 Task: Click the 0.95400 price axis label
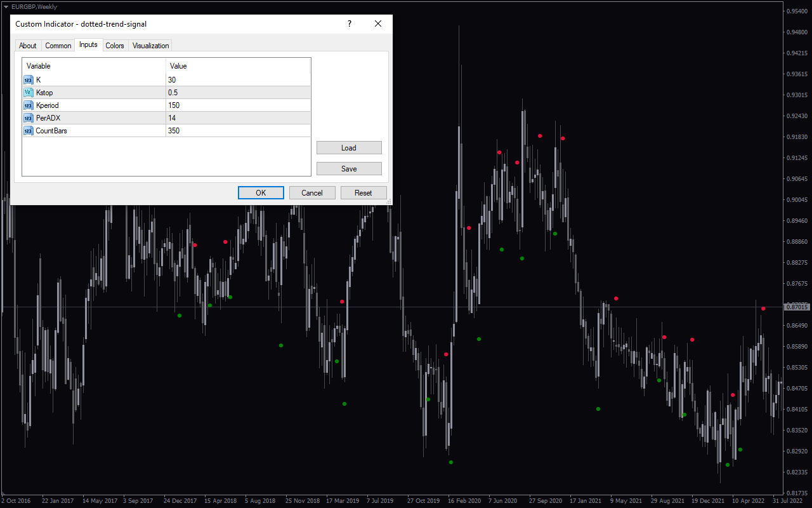tap(797, 11)
